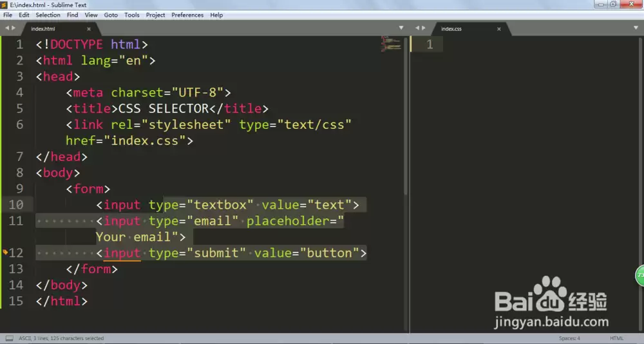Open the Selection menu
The height and width of the screenshot is (344, 644).
pyautogui.click(x=48, y=15)
